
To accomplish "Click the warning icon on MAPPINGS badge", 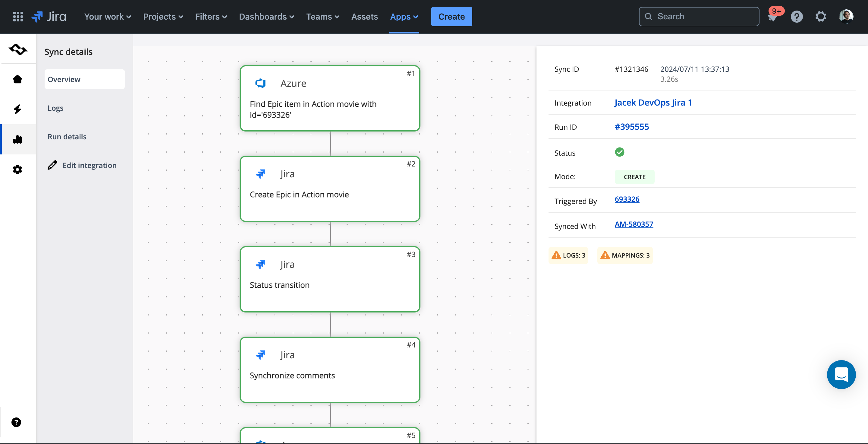I will [605, 255].
